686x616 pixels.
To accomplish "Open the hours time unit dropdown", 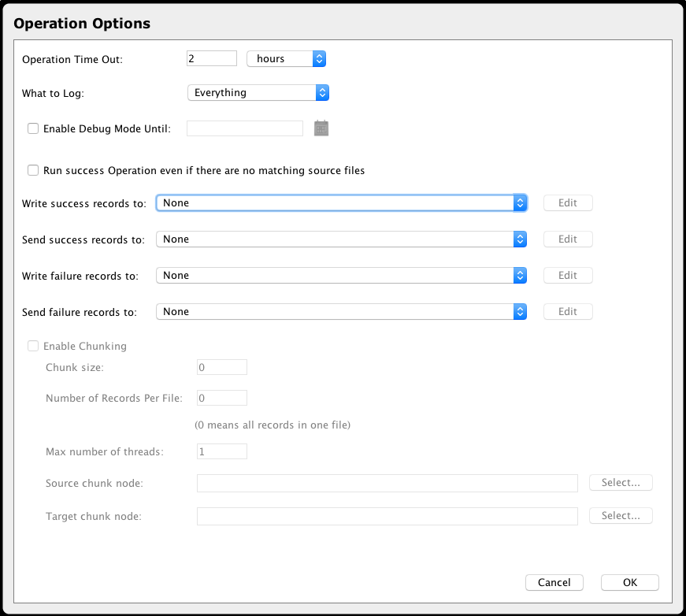I will (286, 59).
